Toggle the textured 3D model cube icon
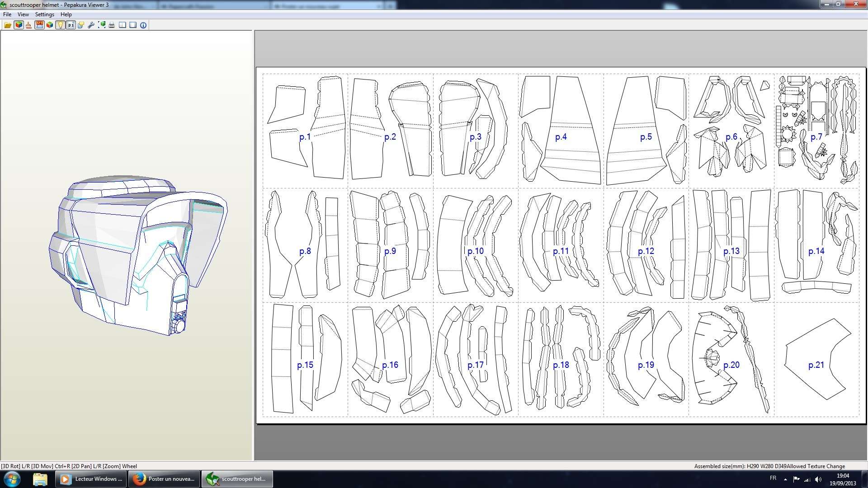The height and width of the screenshot is (488, 868). (x=19, y=25)
